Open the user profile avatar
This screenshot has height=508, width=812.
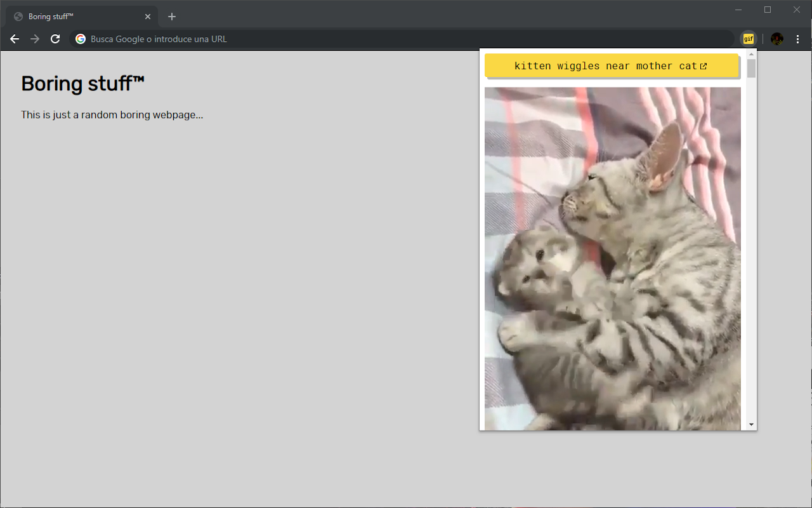pyautogui.click(x=776, y=39)
